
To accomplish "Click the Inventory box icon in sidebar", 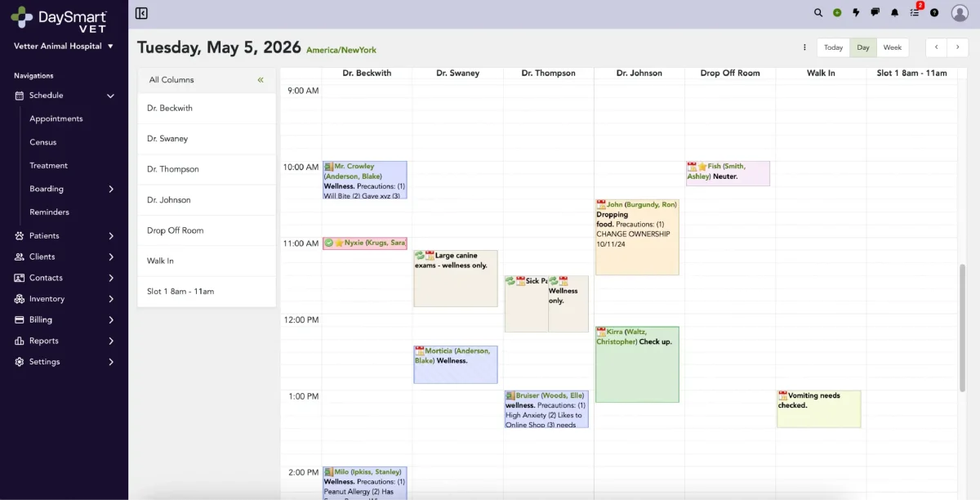I will 20,299.
